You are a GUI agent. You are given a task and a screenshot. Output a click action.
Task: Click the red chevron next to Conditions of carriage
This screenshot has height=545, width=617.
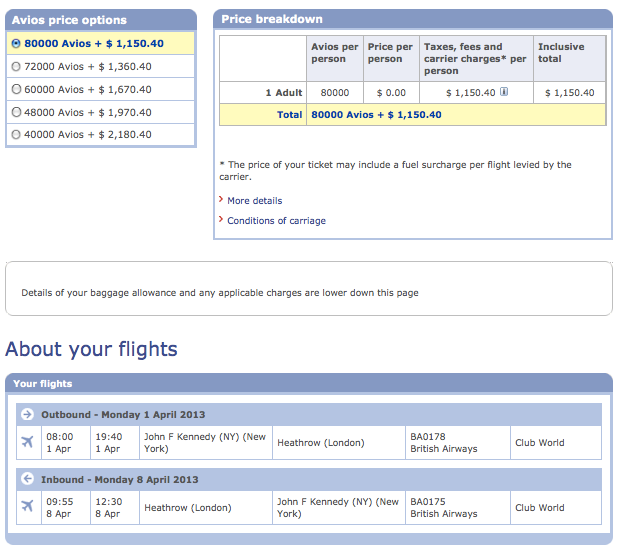click(x=221, y=219)
